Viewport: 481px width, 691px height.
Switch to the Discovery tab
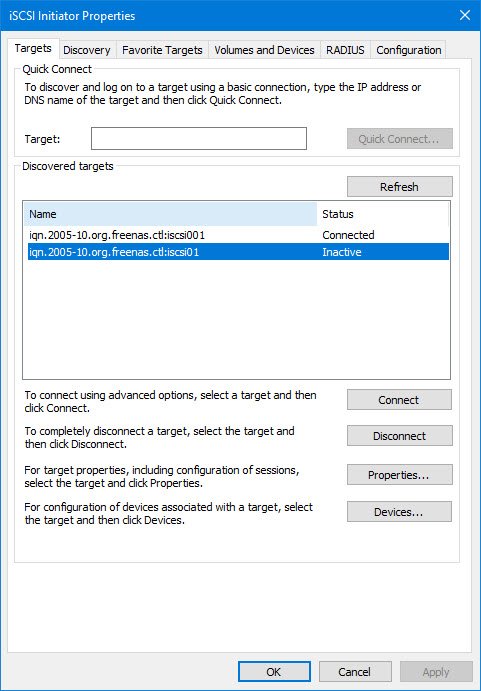coord(87,50)
